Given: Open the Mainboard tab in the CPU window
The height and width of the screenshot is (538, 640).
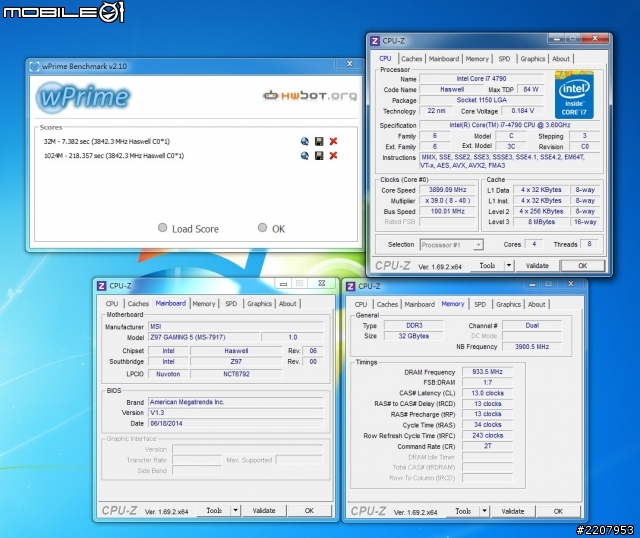Looking at the screenshot, I should click(x=444, y=59).
